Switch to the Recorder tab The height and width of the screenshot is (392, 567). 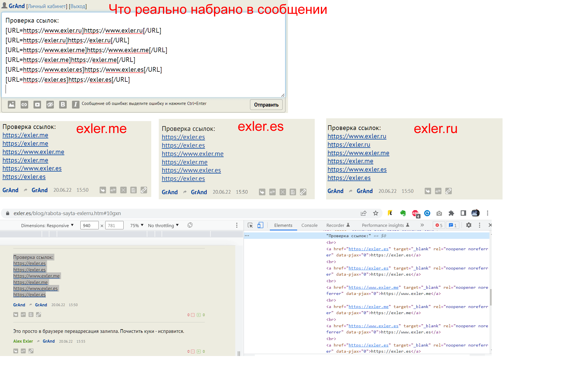(x=338, y=225)
